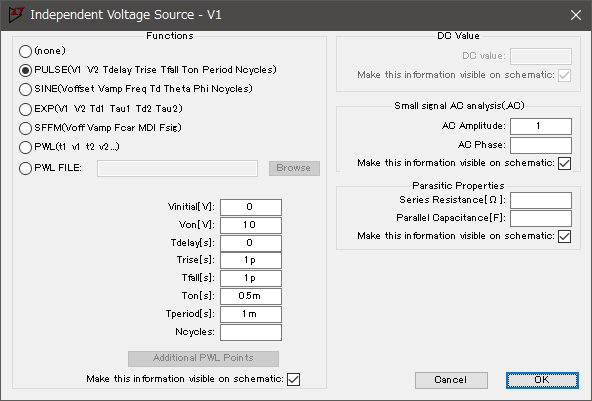Click the LTspice icon in title bar

pos(16,15)
